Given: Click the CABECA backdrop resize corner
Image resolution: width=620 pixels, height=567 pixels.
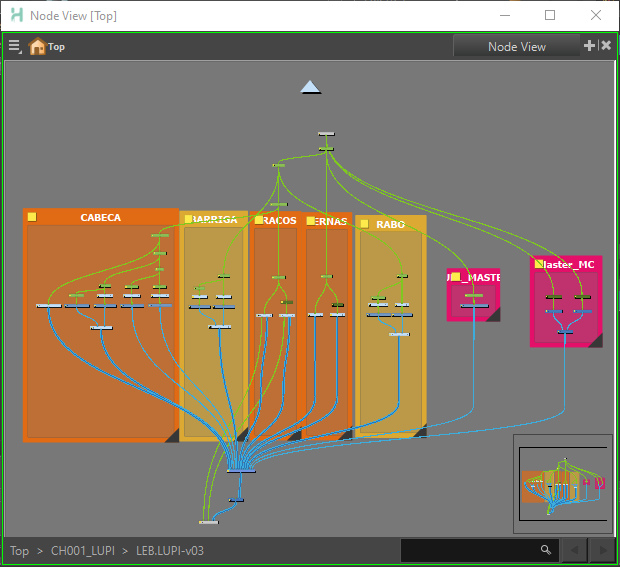Looking at the screenshot, I should click(x=171, y=435).
